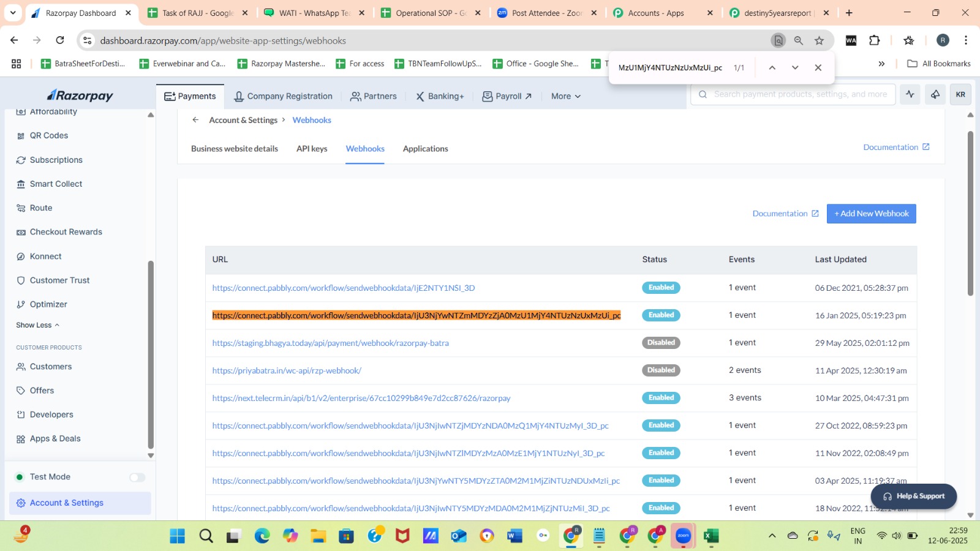Screen dimensions: 980x551
Task: Click the Disabled status badge for priyabatra.in
Action: 661,370
